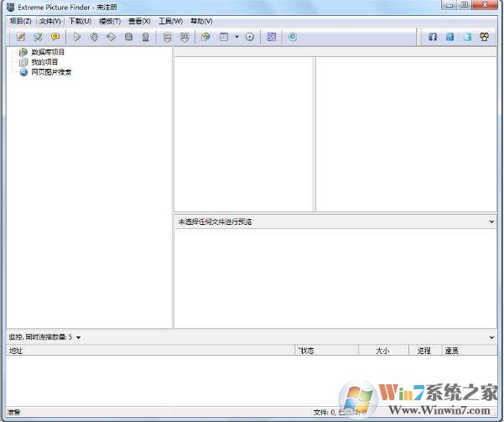The width and height of the screenshot is (504, 422).
Task: Open the scheduler calendar icon
Action: (x=224, y=37)
